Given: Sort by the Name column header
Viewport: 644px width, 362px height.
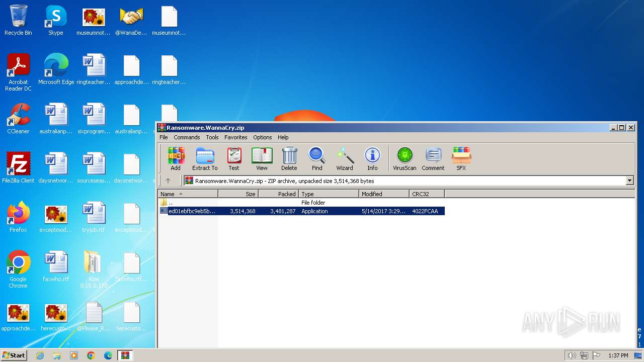Looking at the screenshot, I should click(x=188, y=194).
